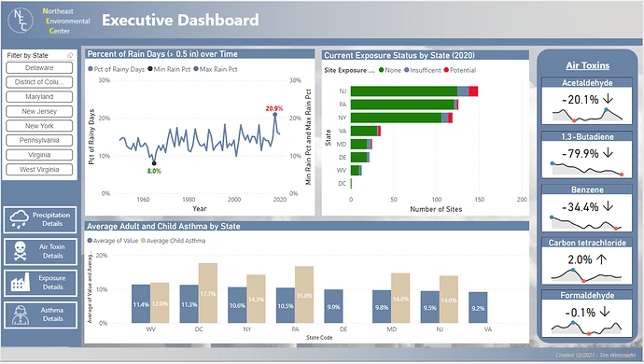The width and height of the screenshot is (644, 364).
Task: Click NY green None exposure bar
Action: 397,118
